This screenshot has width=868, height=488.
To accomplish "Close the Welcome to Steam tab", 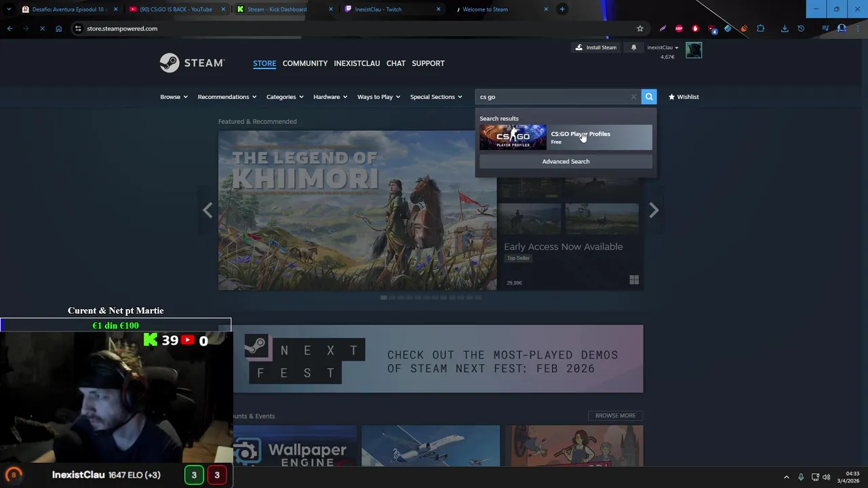I will 547,9.
